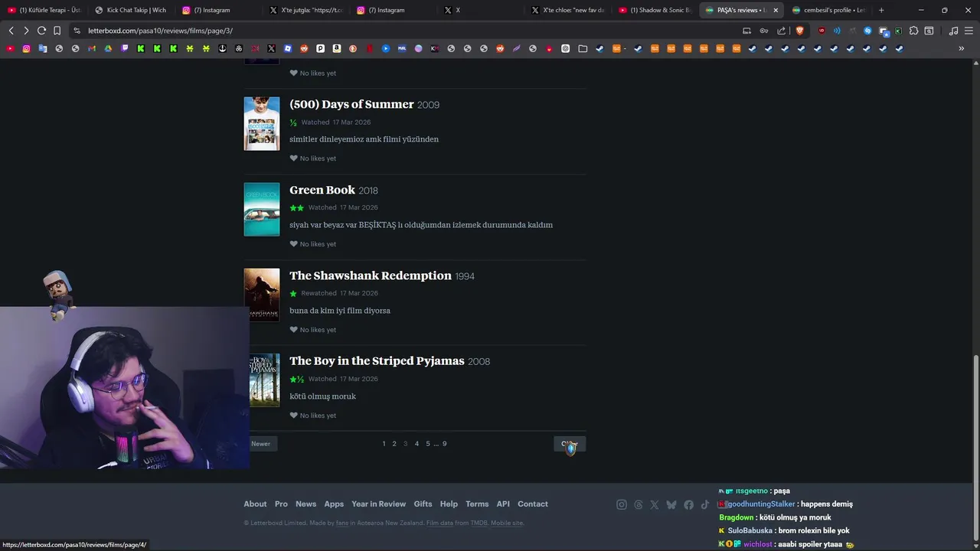This screenshot has width=980, height=551.
Task: Switch to the X'te jutgla tab
Action: [x=306, y=10]
